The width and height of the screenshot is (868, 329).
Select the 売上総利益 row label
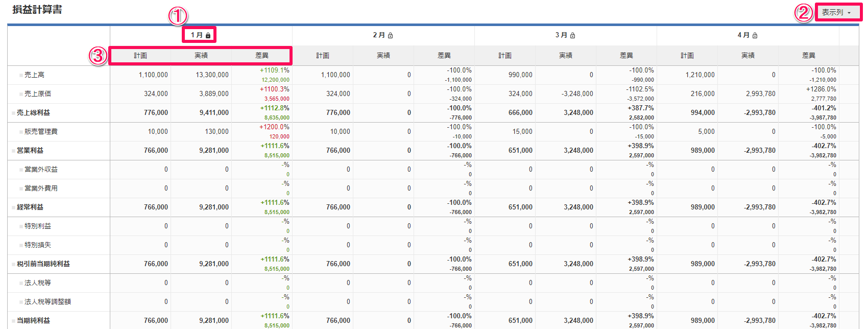click(33, 113)
